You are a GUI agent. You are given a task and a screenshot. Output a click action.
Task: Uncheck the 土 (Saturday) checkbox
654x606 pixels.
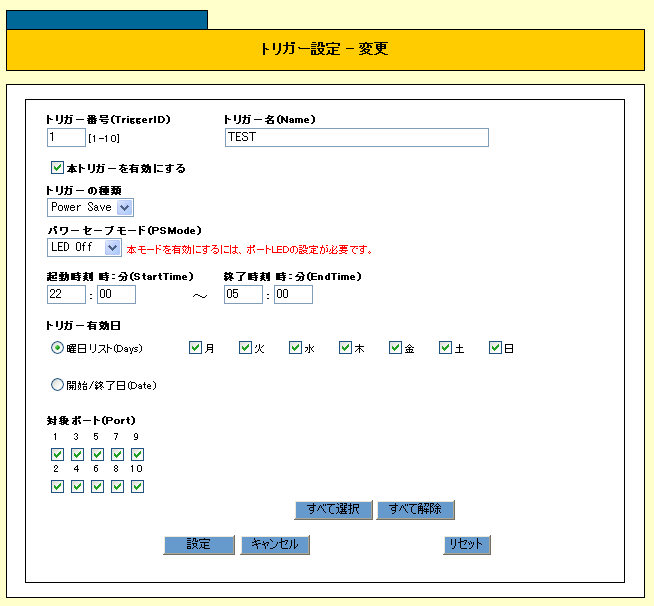pos(445,347)
